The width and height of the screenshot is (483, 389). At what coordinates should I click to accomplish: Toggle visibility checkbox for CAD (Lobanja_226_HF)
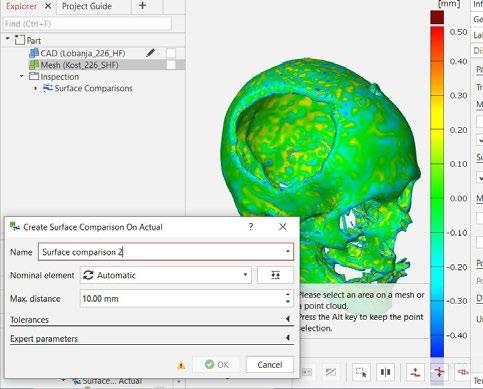click(171, 53)
